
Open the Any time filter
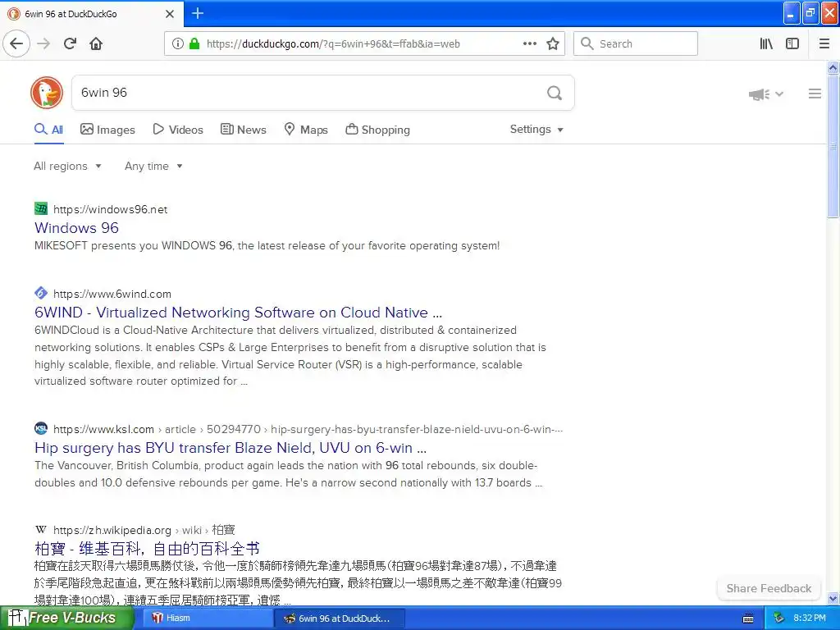(x=153, y=166)
